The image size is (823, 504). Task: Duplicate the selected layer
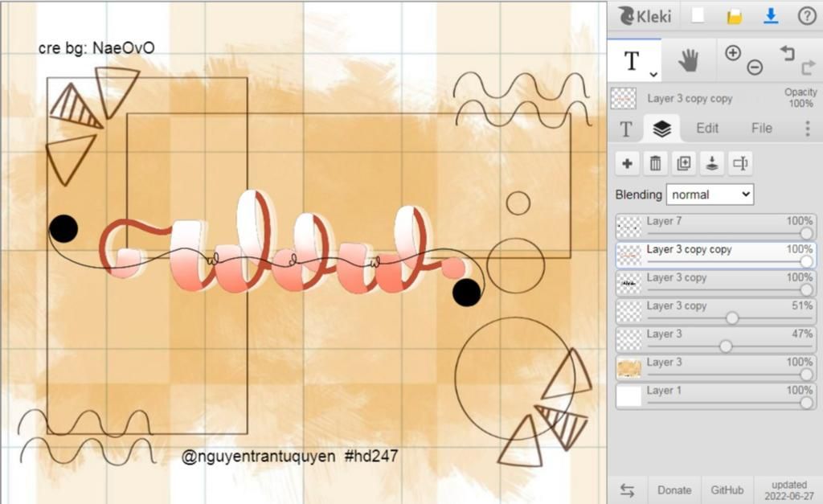(x=684, y=164)
